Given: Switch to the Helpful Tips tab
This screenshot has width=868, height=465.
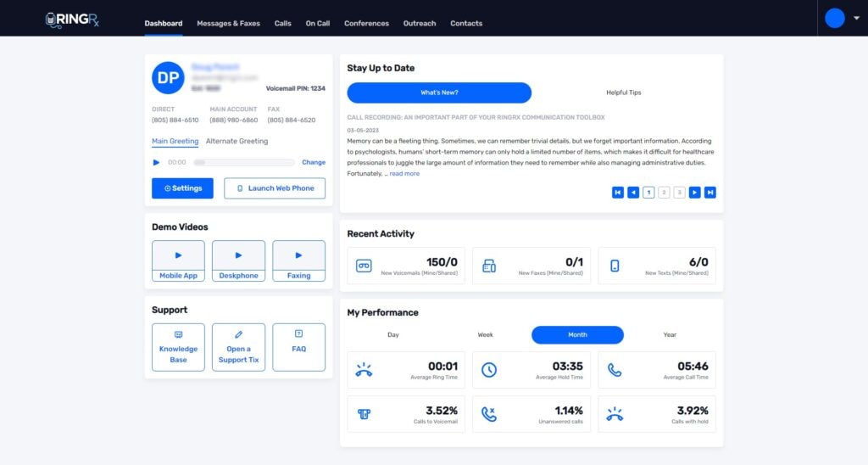Looking at the screenshot, I should pos(623,92).
